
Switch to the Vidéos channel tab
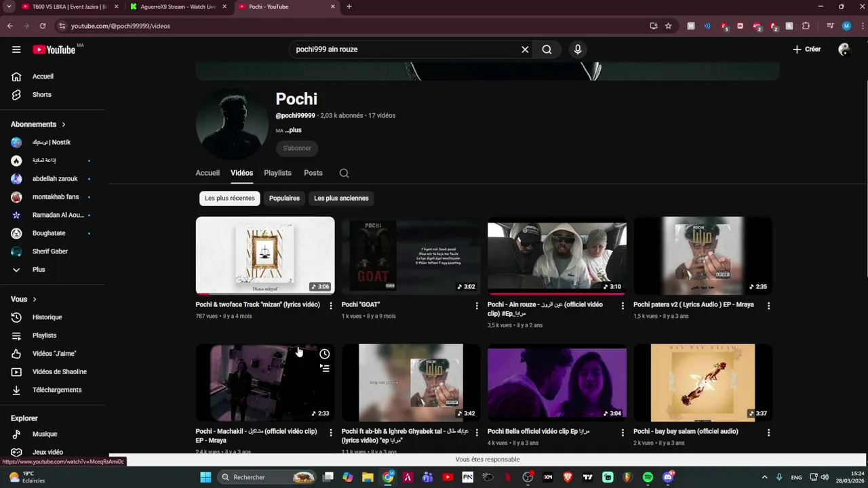(241, 173)
